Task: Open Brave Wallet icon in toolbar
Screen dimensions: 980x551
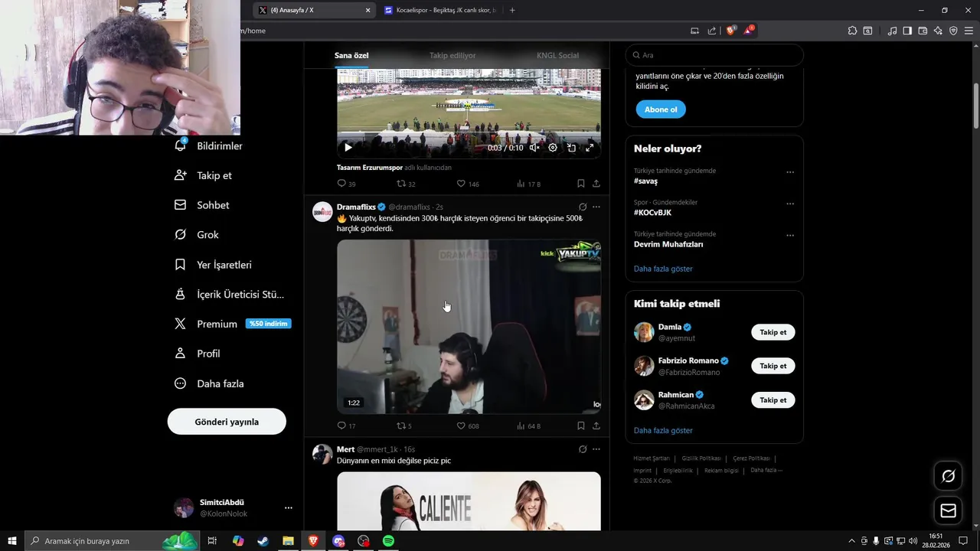Action: pyautogui.click(x=923, y=31)
